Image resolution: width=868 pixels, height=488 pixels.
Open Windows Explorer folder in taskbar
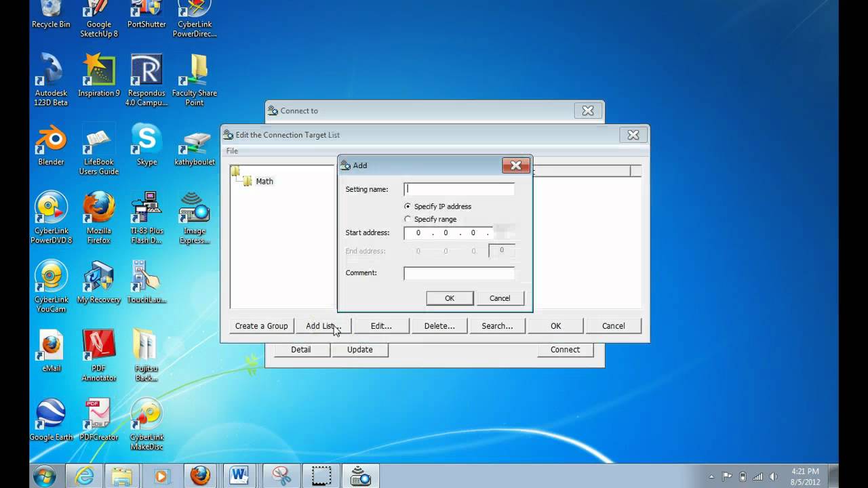coord(122,476)
